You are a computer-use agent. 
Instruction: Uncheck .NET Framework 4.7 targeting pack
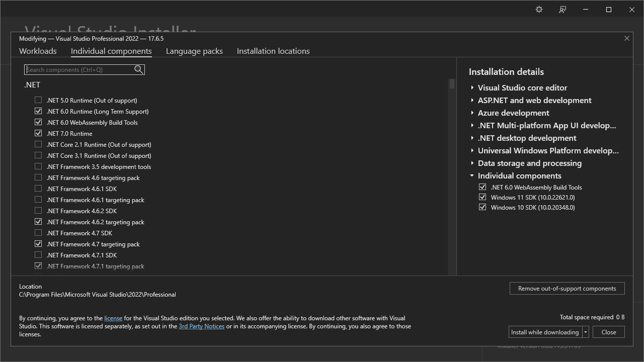point(38,244)
